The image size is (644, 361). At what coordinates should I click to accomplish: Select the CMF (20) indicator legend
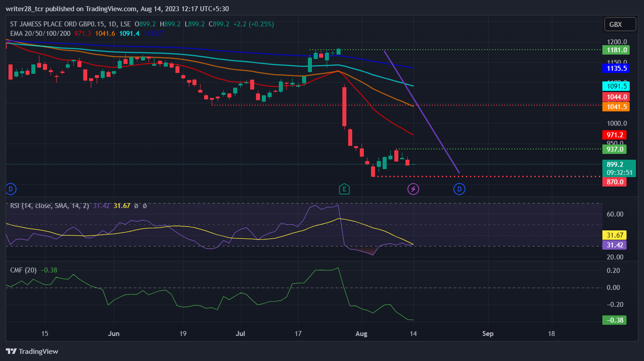click(24, 270)
